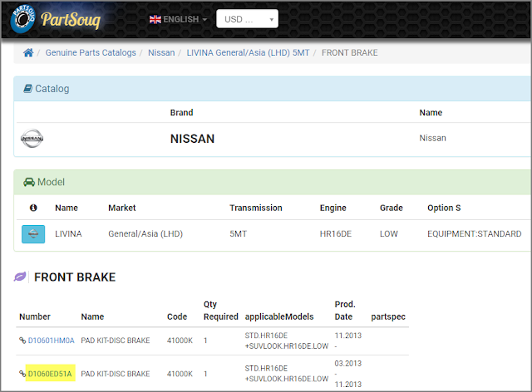Open part number D10601HM0A
Image resolution: width=532 pixels, height=392 pixels.
pyautogui.click(x=51, y=341)
